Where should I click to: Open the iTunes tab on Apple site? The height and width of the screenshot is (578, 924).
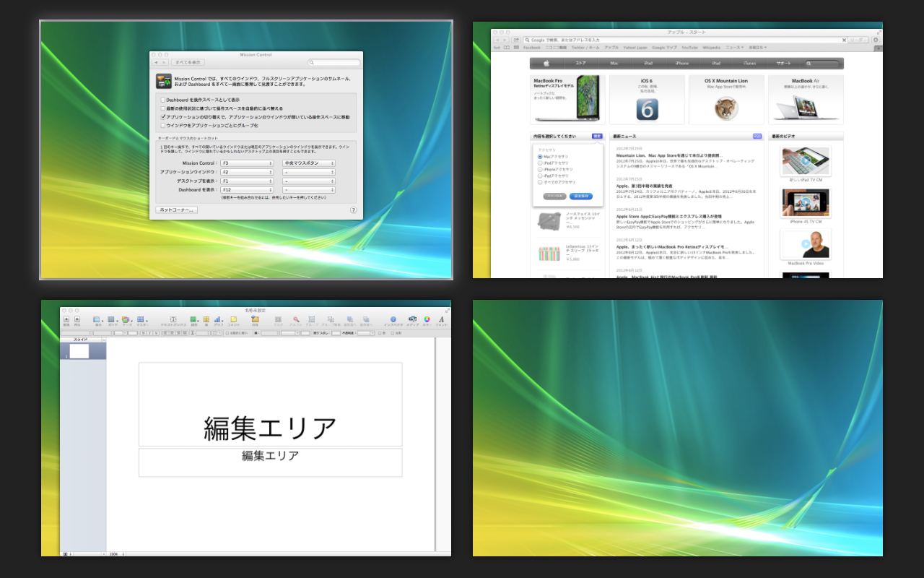coord(749,64)
